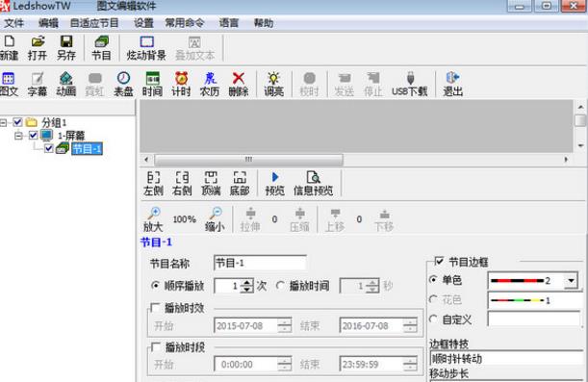The height and width of the screenshot is (382, 588).
Task: Select the 自定义 border radio button
Action: (433, 319)
